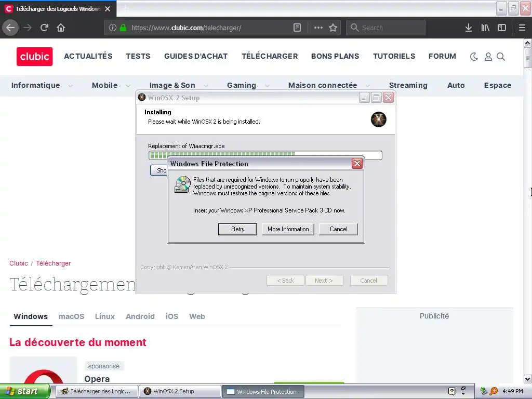Show site information icon in address bar
Viewport: 532px width, 399px height.
113,28
